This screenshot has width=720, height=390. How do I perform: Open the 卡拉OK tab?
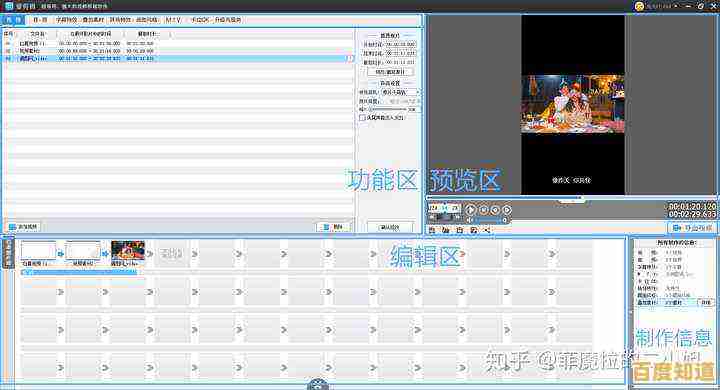(x=200, y=20)
